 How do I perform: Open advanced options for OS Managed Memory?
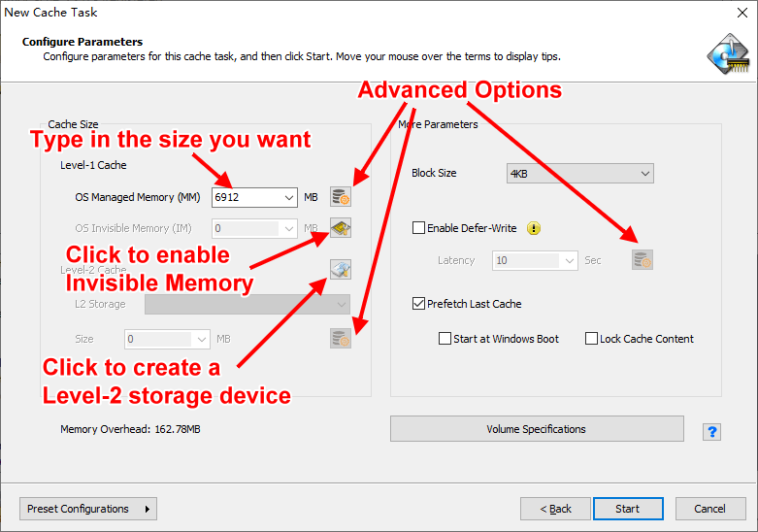(341, 197)
